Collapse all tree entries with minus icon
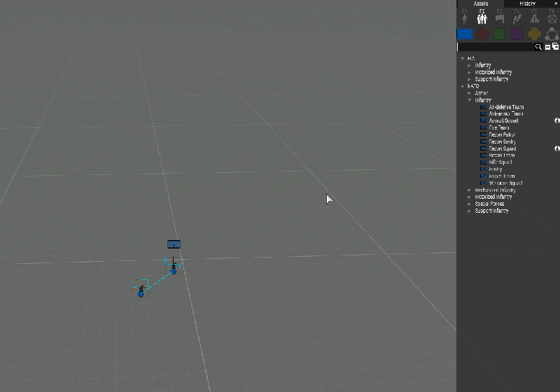The image size is (560, 392). [547, 47]
